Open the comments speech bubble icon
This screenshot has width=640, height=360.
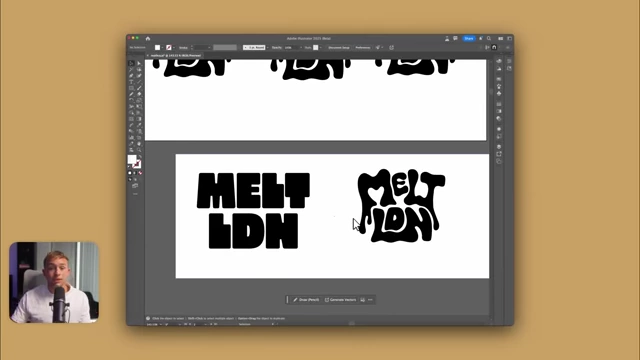tap(455, 38)
